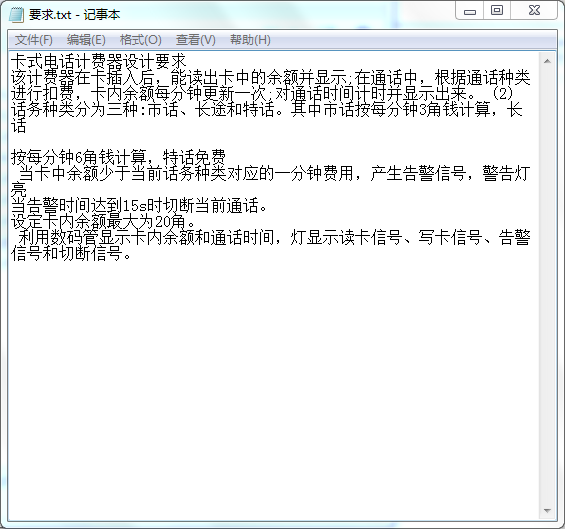Open the 编辑(E) menu
565x529 pixels.
(x=86, y=40)
